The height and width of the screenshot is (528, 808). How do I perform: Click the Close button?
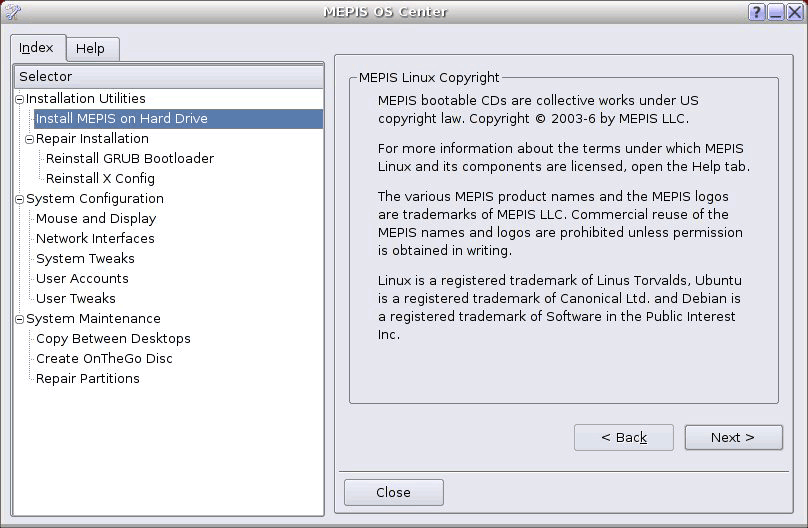click(394, 492)
